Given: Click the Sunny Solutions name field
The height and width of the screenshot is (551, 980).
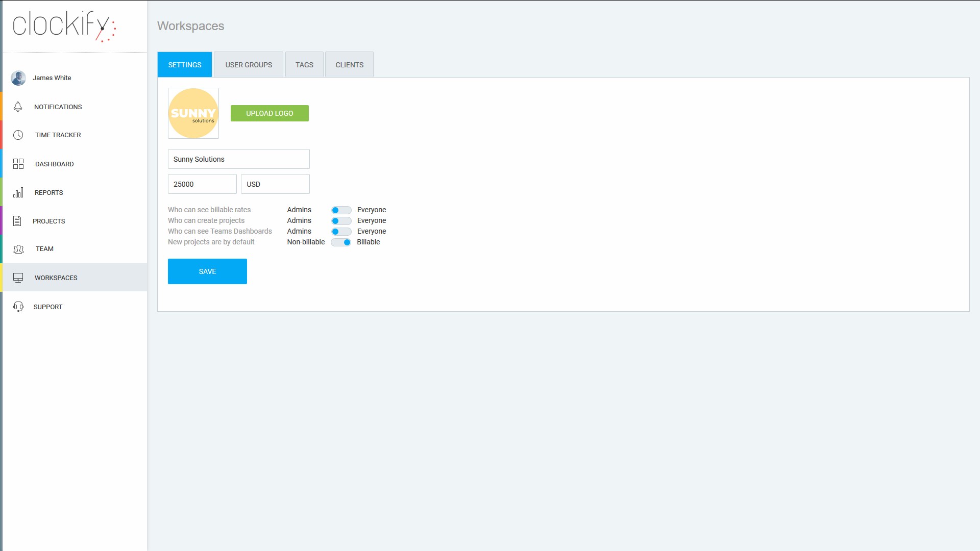Looking at the screenshot, I should tap(238, 159).
